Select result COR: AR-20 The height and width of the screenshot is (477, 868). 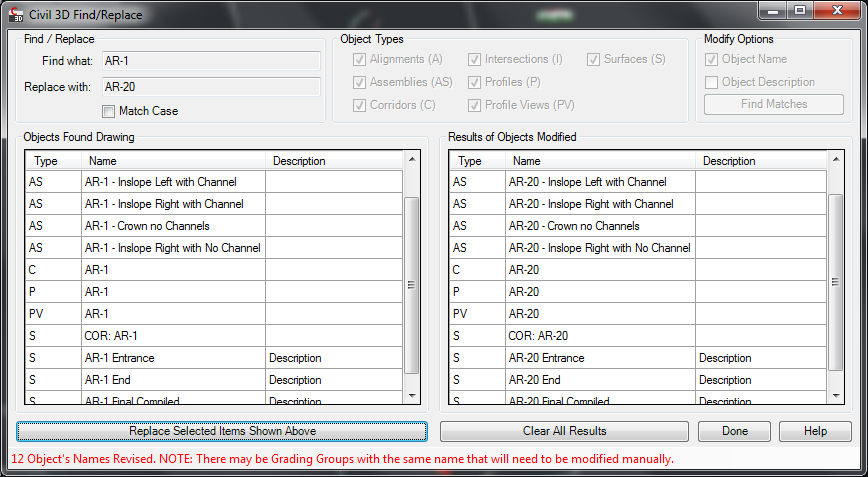pyautogui.click(x=638, y=336)
